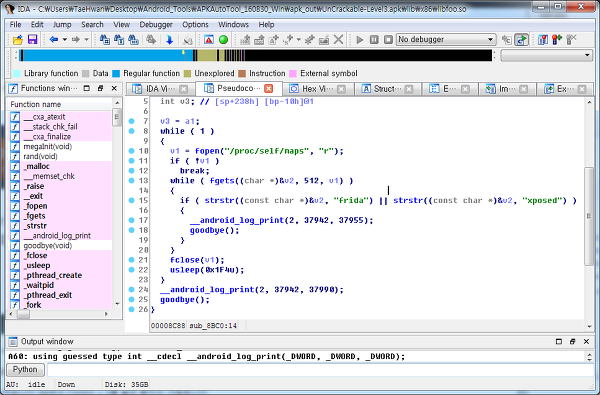Close the IDA View tab
Viewport: 600px width, 395px height.
click(x=184, y=89)
